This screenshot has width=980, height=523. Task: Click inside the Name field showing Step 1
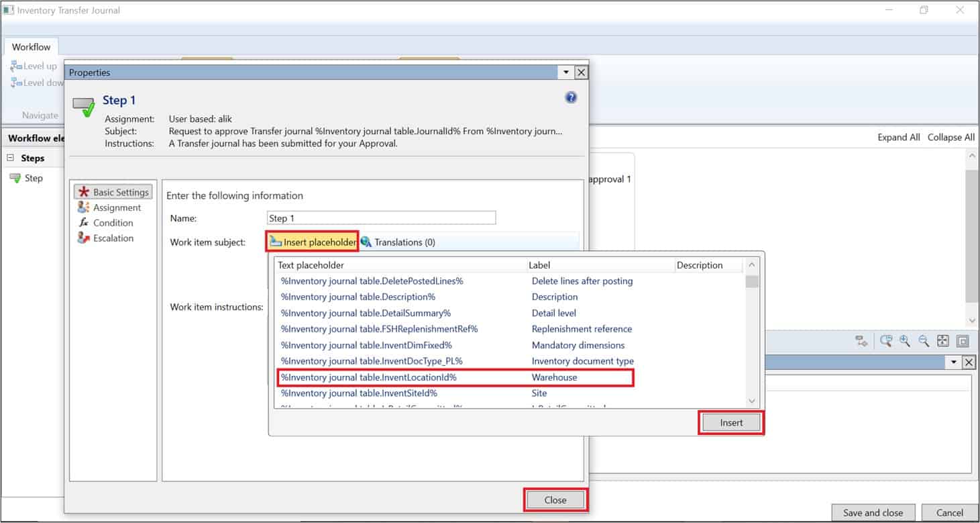380,218
